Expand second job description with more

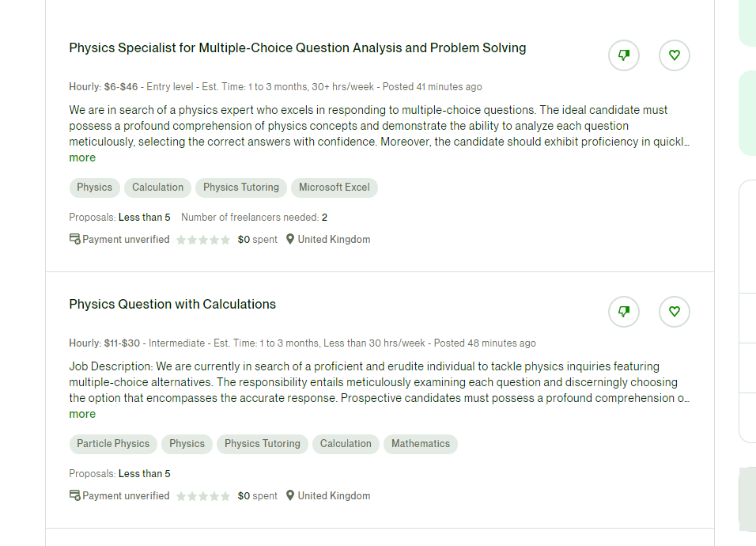point(82,414)
